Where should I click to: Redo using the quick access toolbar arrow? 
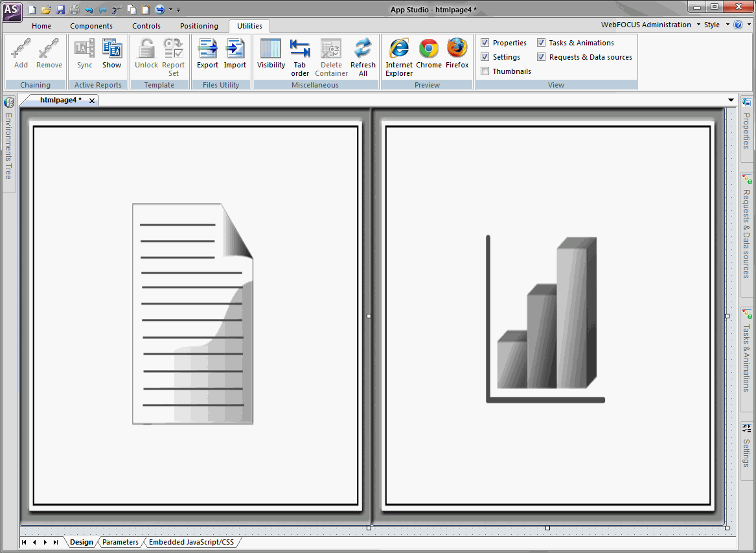[103, 10]
